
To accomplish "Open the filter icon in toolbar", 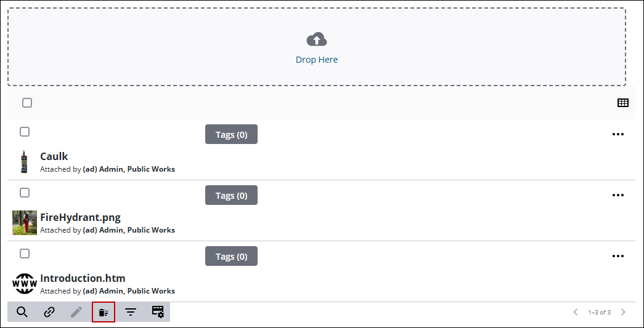I will [131, 313].
